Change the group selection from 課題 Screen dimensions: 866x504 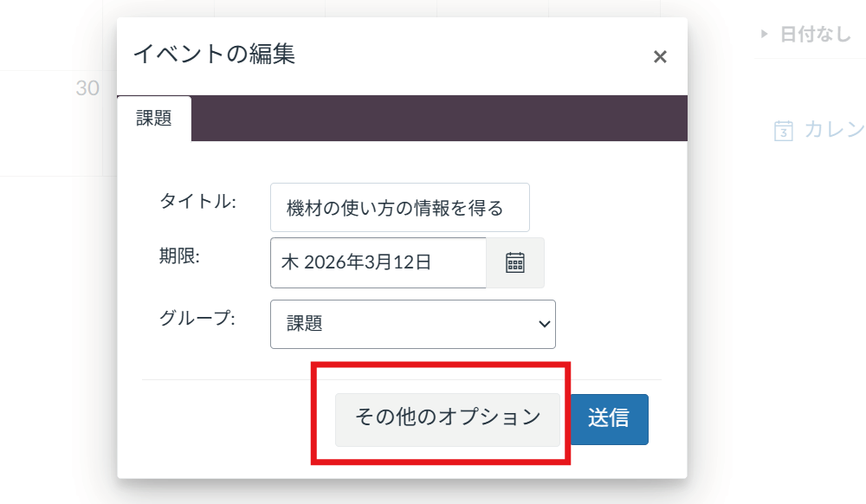(x=413, y=324)
